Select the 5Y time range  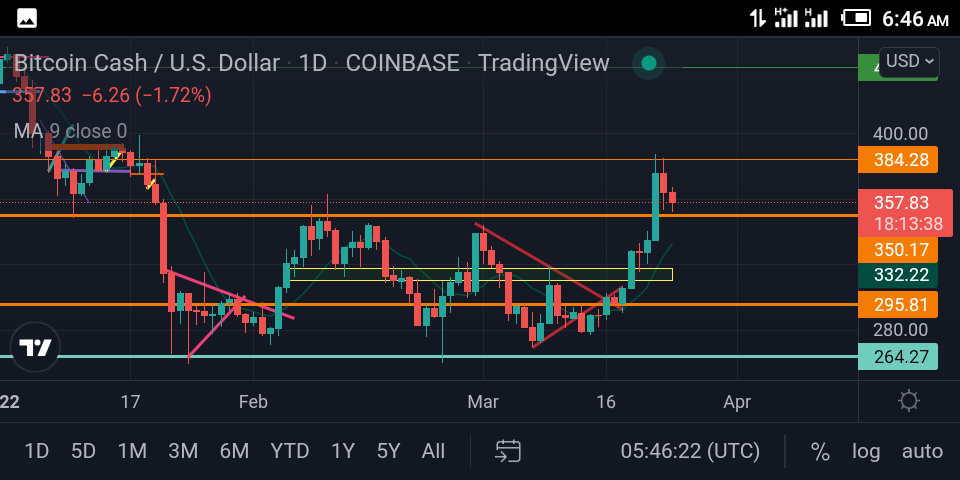pyautogui.click(x=388, y=452)
